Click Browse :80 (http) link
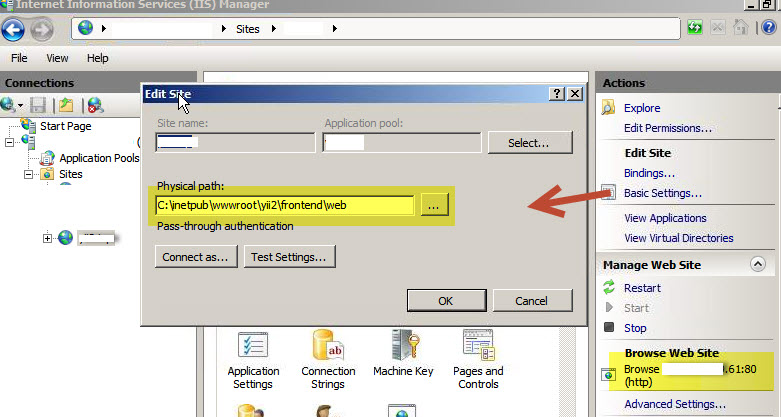This screenshot has width=781, height=417. pos(690,376)
